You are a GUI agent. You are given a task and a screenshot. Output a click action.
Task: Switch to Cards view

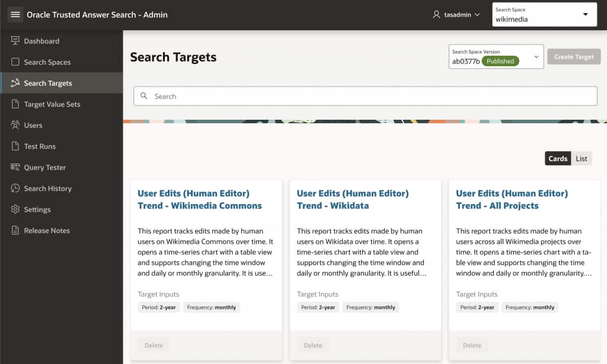click(557, 158)
